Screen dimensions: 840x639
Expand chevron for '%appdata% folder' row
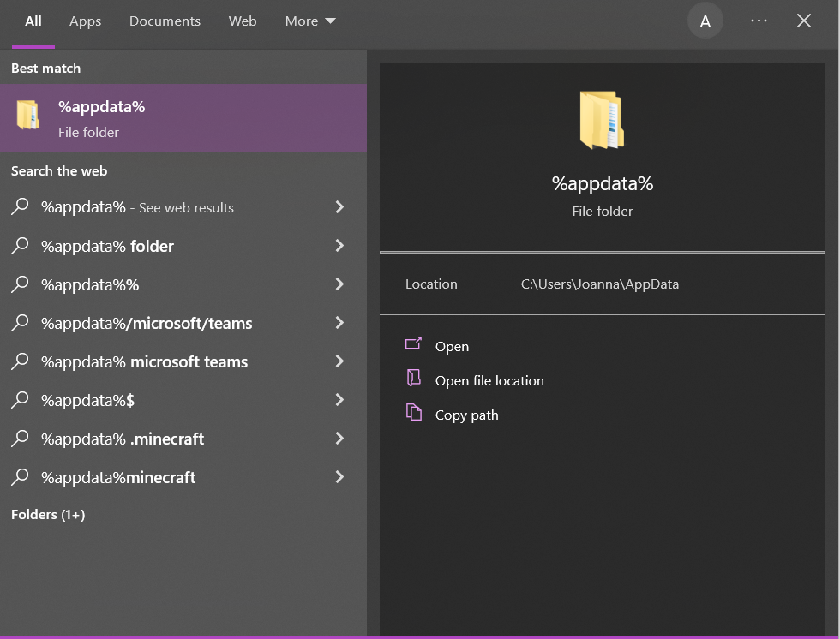pyautogui.click(x=339, y=246)
